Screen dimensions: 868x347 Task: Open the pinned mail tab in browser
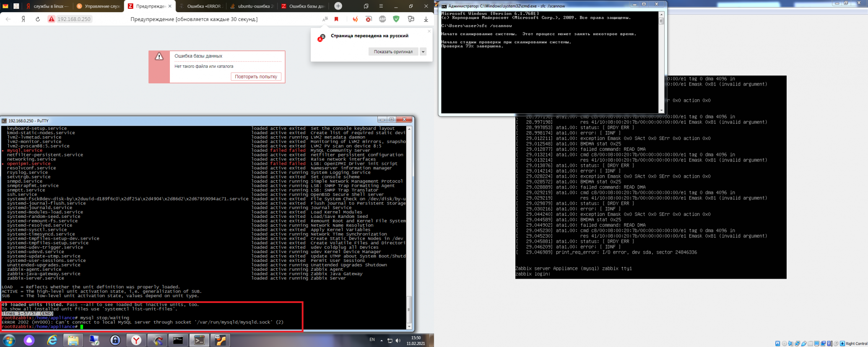coord(5,6)
